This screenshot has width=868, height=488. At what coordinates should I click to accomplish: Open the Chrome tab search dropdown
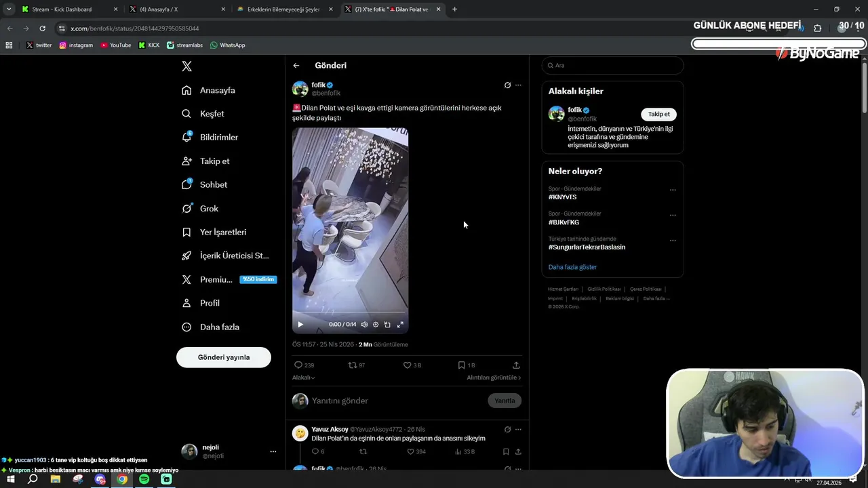tap(9, 9)
